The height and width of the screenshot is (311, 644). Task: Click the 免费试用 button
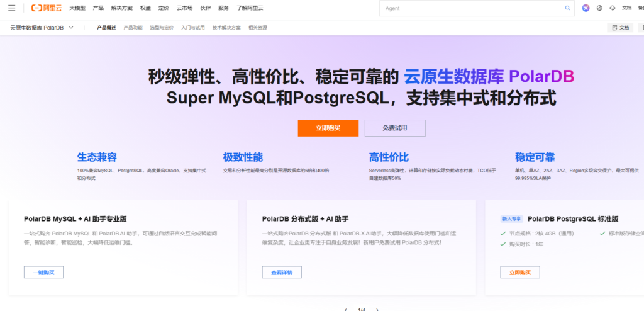coord(395,128)
